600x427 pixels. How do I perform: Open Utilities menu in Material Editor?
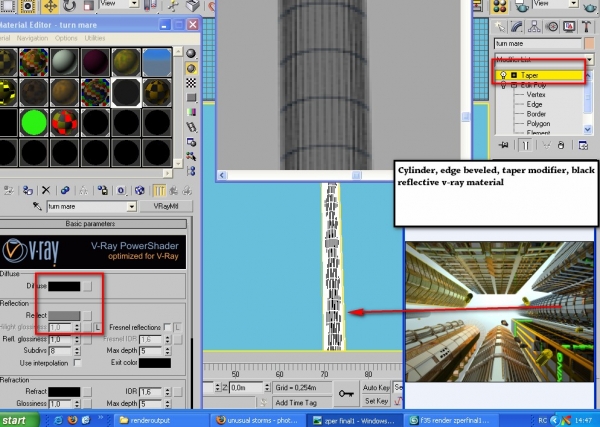click(x=95, y=38)
